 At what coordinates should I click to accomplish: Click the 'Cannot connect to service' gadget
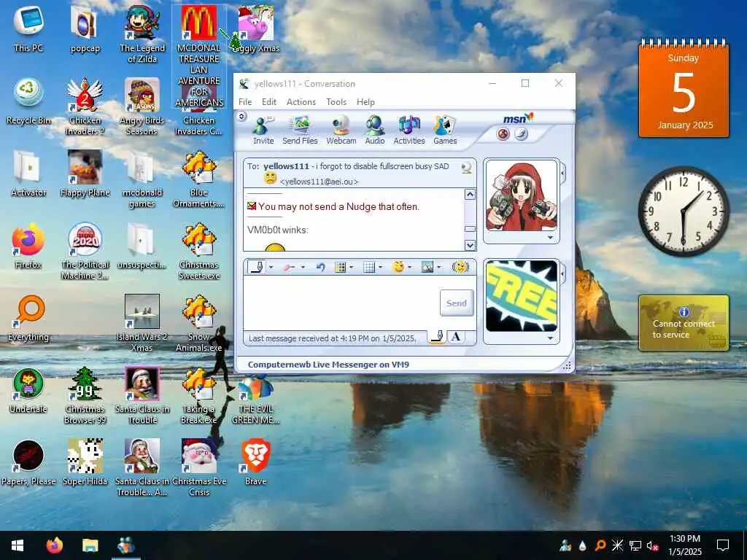(684, 323)
